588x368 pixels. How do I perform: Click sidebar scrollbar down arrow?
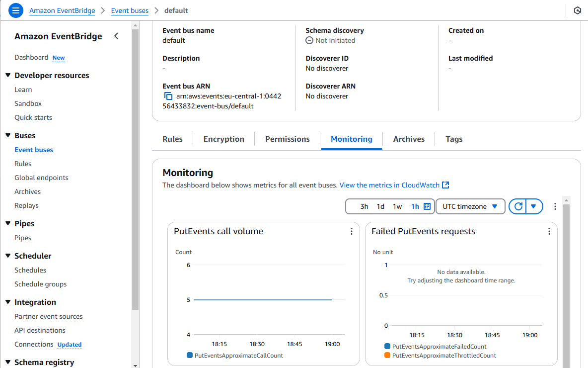[x=136, y=365]
